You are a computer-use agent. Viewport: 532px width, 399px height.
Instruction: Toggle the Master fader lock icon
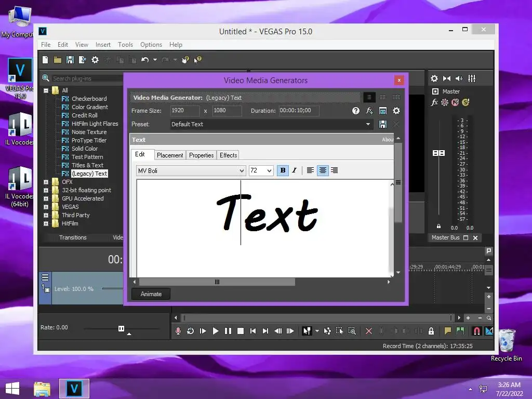point(438,226)
